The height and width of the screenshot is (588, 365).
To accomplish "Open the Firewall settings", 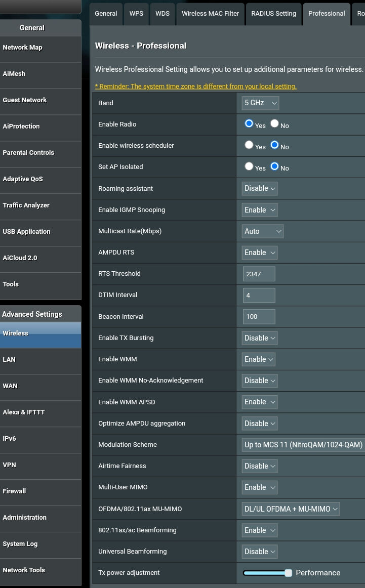I will pos(14,491).
